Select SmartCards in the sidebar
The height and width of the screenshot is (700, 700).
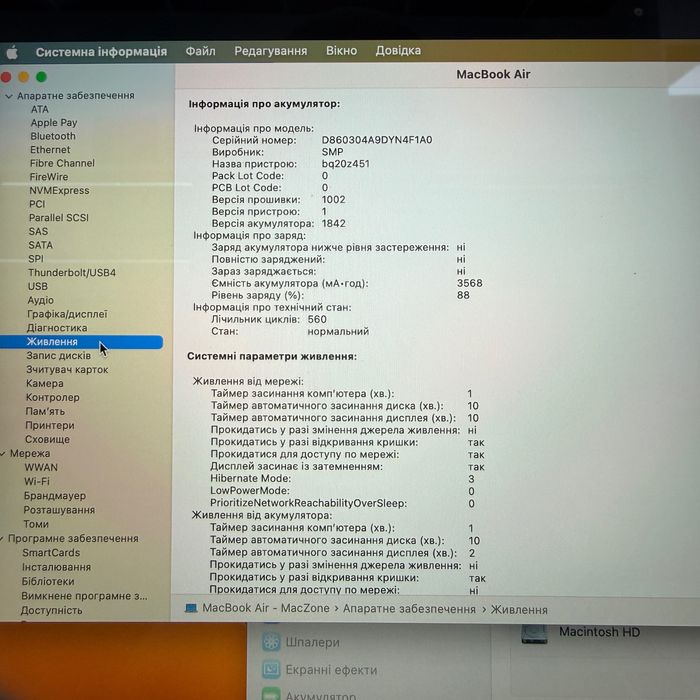pos(51,553)
